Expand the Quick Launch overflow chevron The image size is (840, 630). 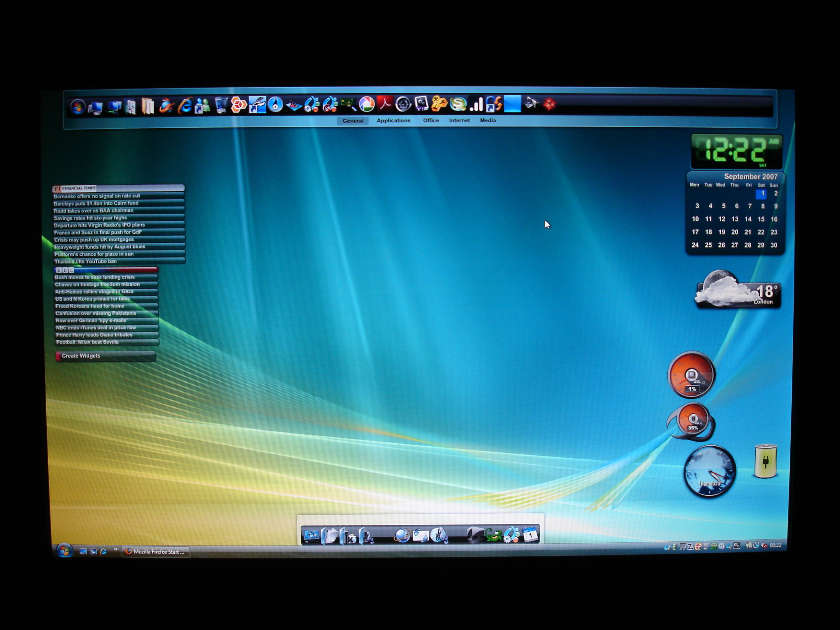click(x=115, y=549)
